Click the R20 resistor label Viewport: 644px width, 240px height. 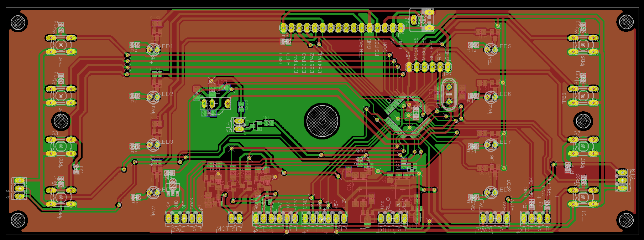(81, 170)
